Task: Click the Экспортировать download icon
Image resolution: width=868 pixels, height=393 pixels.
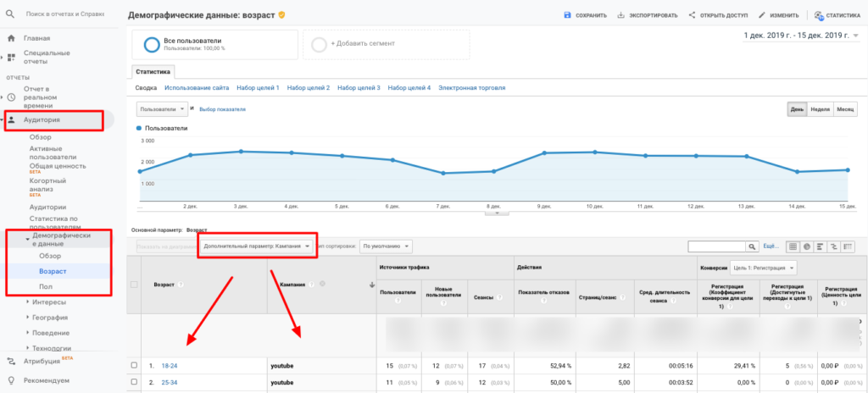Action: tap(621, 15)
